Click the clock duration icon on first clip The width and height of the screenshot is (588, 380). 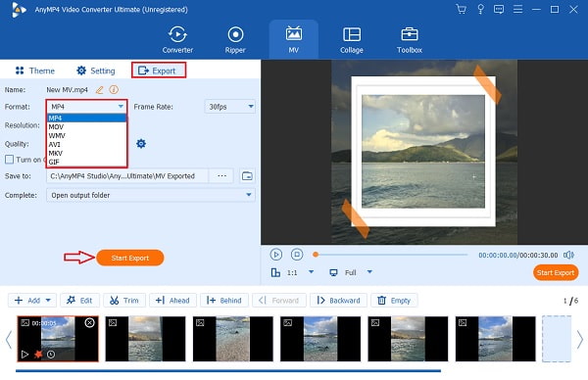click(51, 355)
